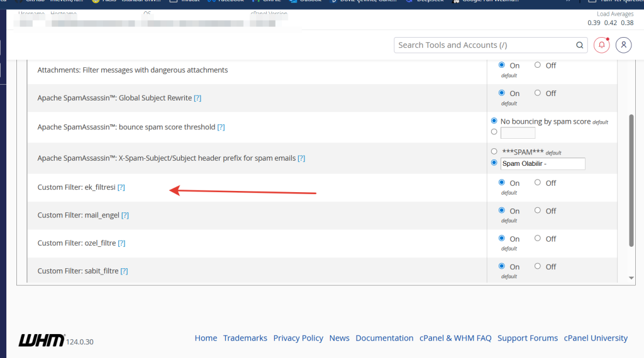This screenshot has height=358, width=644.
Task: Open the notifications bell icon
Action: [x=602, y=45]
